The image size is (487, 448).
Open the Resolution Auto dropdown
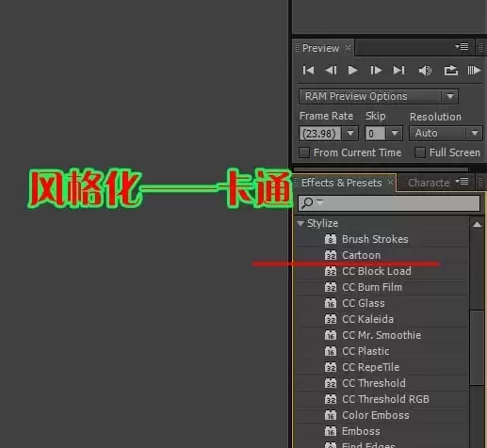[x=446, y=134]
